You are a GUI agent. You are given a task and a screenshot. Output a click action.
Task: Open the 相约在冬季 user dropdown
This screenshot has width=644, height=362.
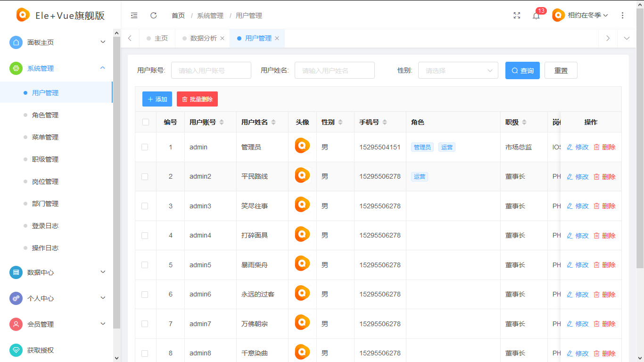coord(588,16)
